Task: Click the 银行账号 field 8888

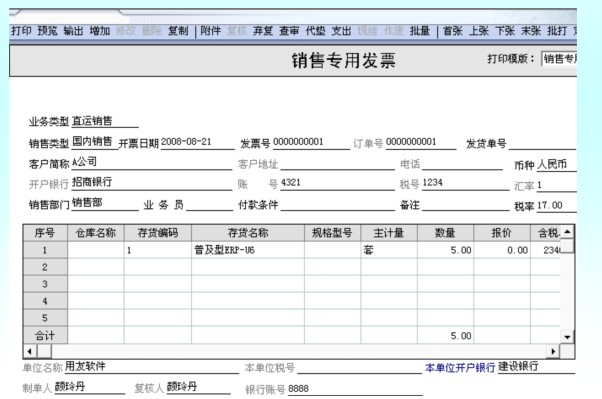Action: [x=355, y=389]
